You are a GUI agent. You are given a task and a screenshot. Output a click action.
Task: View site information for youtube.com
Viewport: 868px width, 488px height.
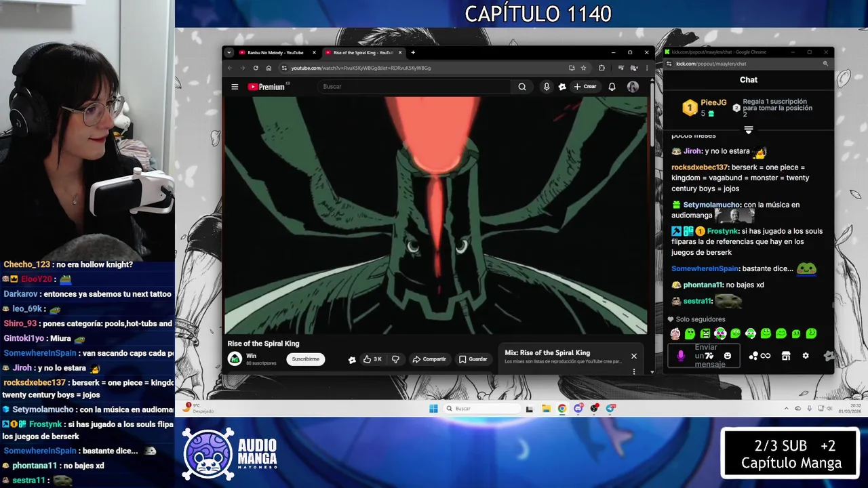point(285,68)
